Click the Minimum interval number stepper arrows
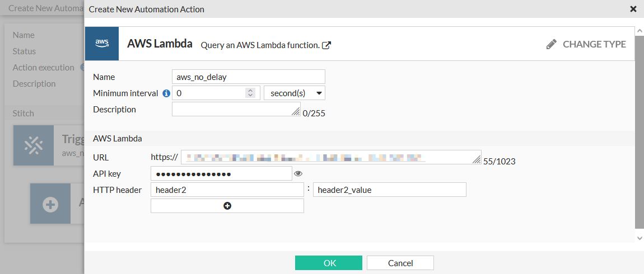This screenshot has height=274, width=644. (x=250, y=93)
